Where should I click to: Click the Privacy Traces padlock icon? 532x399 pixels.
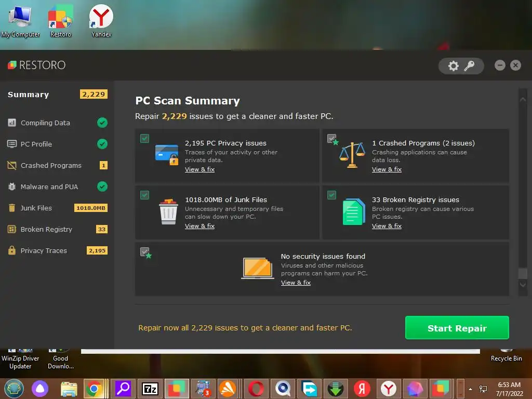coord(12,250)
